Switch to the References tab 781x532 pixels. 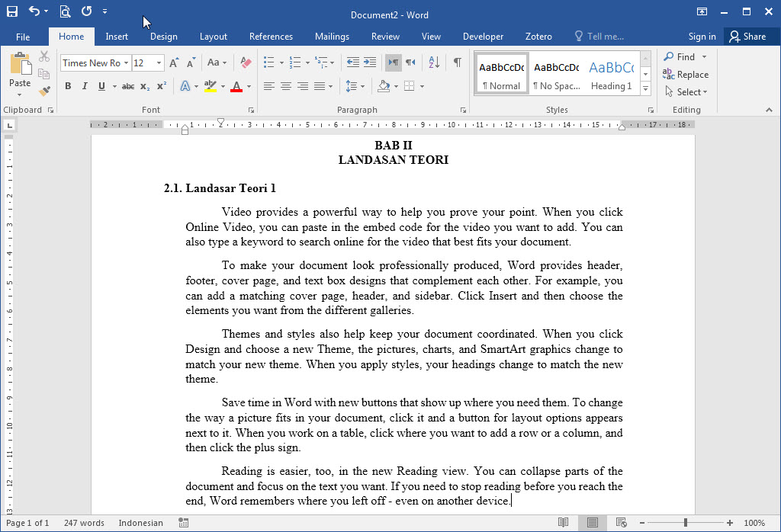tap(271, 37)
